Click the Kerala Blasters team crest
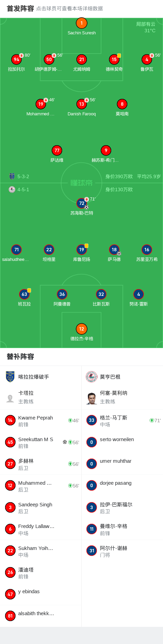This screenshot has height=644, width=163. pos(10,377)
